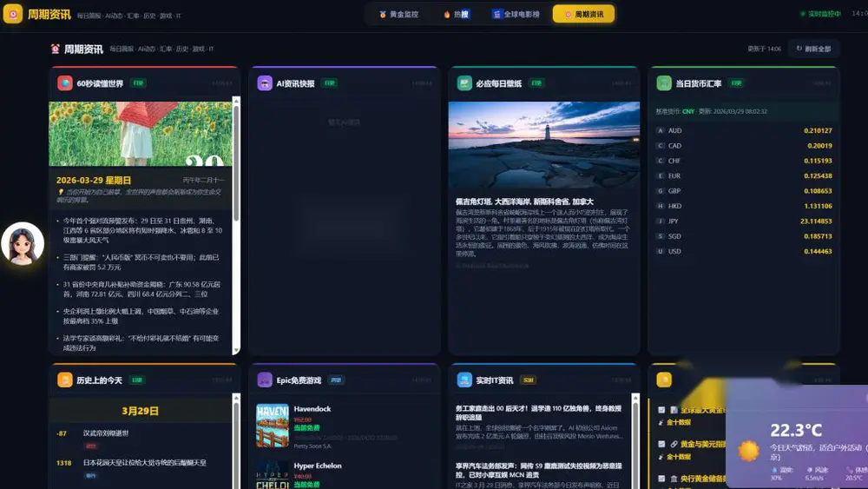Open the news item about 法学专家谈高额彩礼

click(140, 343)
